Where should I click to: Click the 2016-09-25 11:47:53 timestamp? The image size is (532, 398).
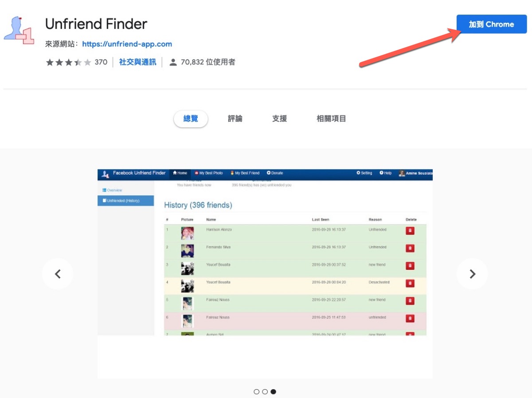pos(329,317)
